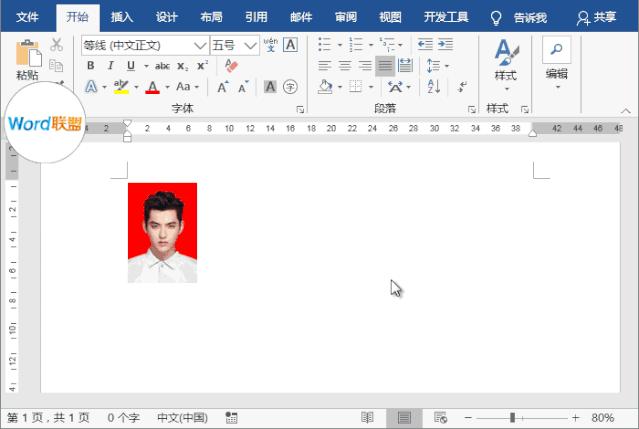Apply yellow text highlight color
This screenshot has height=429, width=639.
[121, 87]
